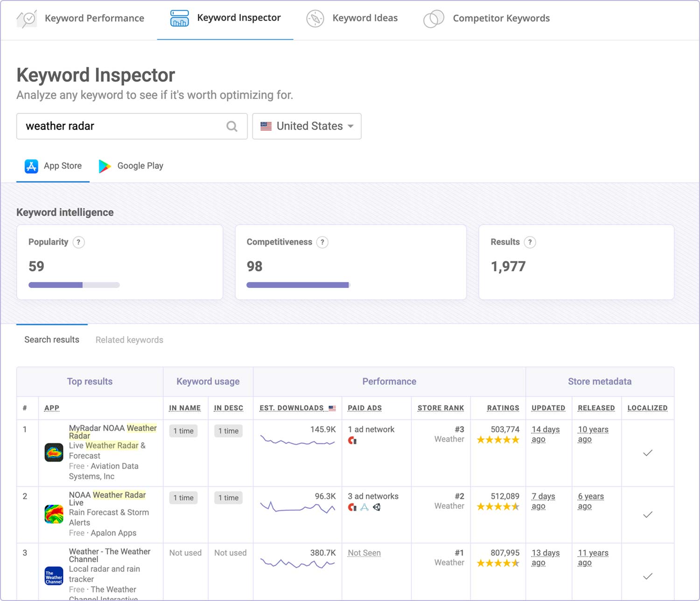Click the MyRadar app icon
The width and height of the screenshot is (700, 601).
(x=54, y=453)
